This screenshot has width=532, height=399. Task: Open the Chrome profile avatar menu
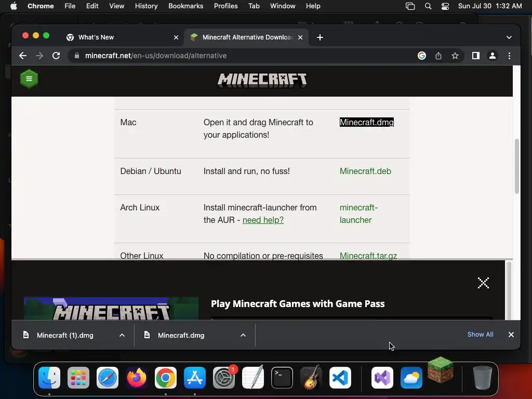(493, 56)
